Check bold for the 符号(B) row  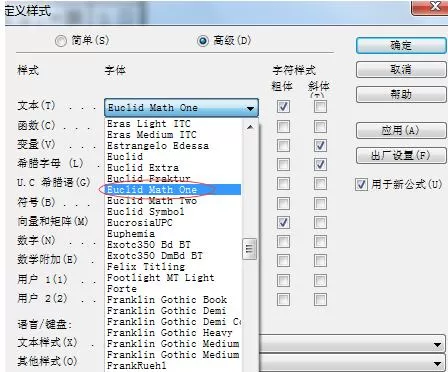click(x=283, y=203)
